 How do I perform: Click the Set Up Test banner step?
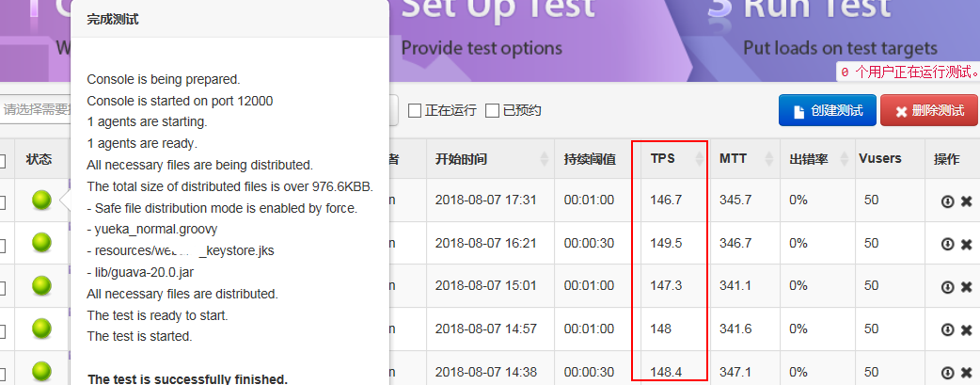(x=497, y=28)
